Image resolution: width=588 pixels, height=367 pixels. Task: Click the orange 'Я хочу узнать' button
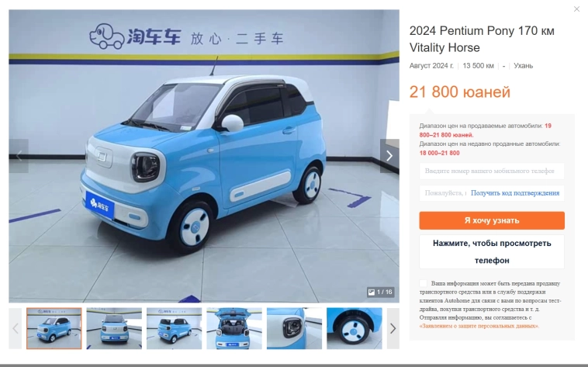[x=492, y=220]
